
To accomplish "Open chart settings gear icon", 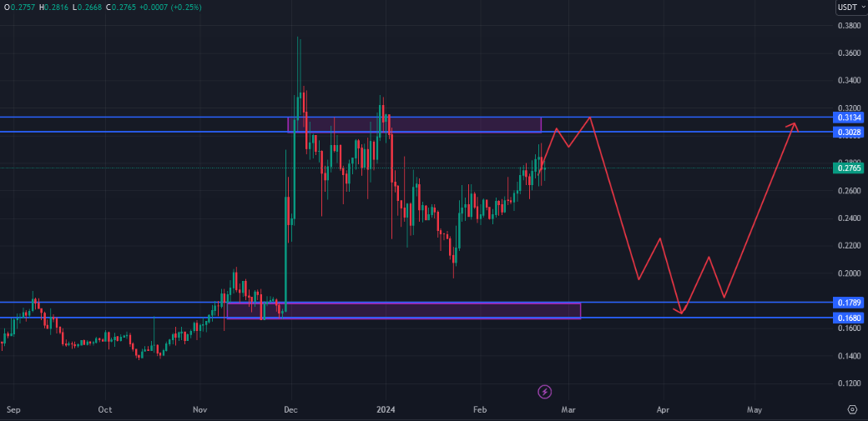I will [x=852, y=409].
